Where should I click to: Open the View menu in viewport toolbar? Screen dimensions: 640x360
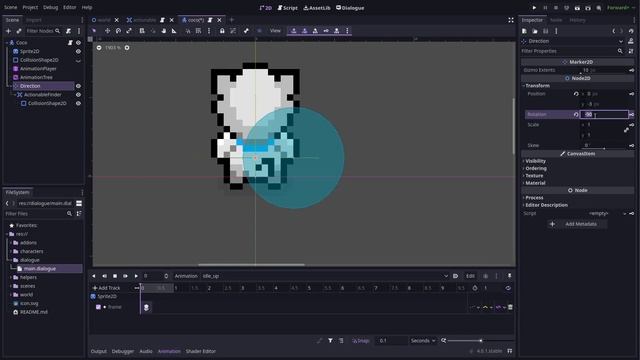[x=275, y=31]
